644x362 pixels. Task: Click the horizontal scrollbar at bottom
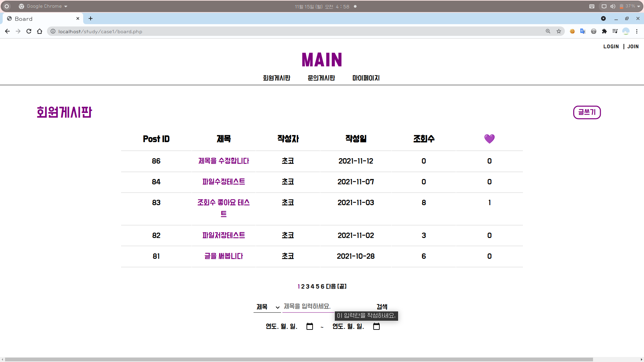pos(299,359)
